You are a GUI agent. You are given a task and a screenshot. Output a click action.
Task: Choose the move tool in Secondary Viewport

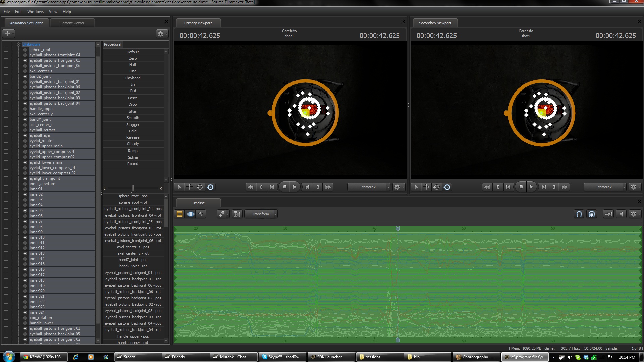point(426,187)
